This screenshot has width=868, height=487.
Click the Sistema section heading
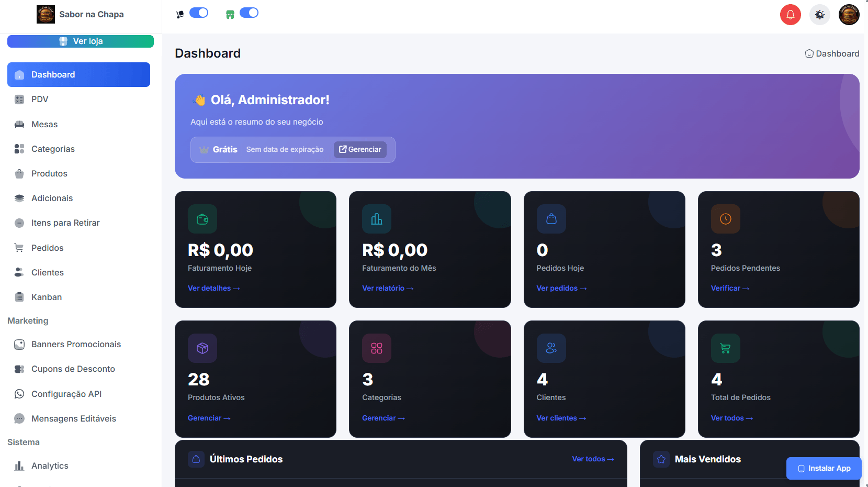coord(24,442)
